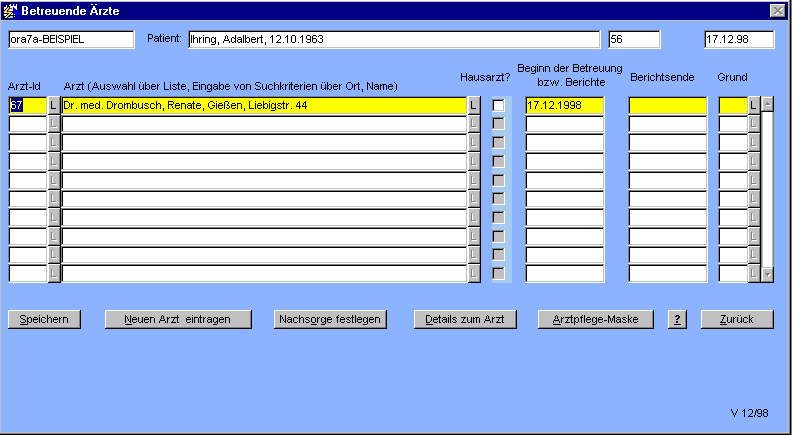Click the doctor table vertical scrollbar track
792x435 pixels.
(x=768, y=190)
